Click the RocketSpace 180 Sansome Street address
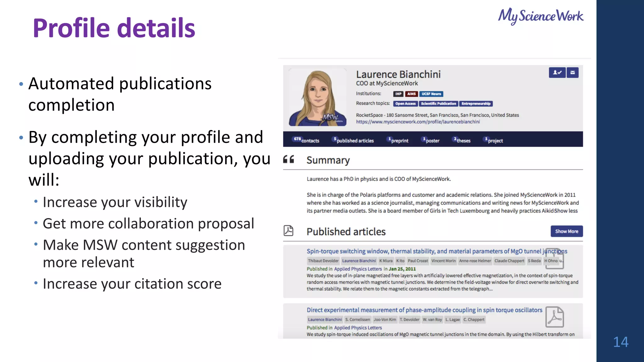This screenshot has width=644, height=362. pos(437,115)
